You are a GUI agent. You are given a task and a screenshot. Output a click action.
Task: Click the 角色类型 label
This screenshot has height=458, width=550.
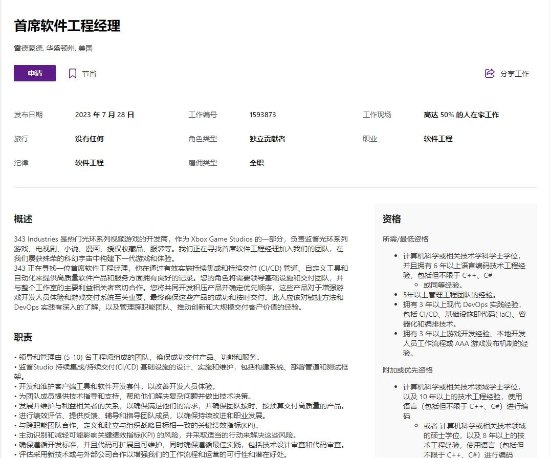coord(202,139)
